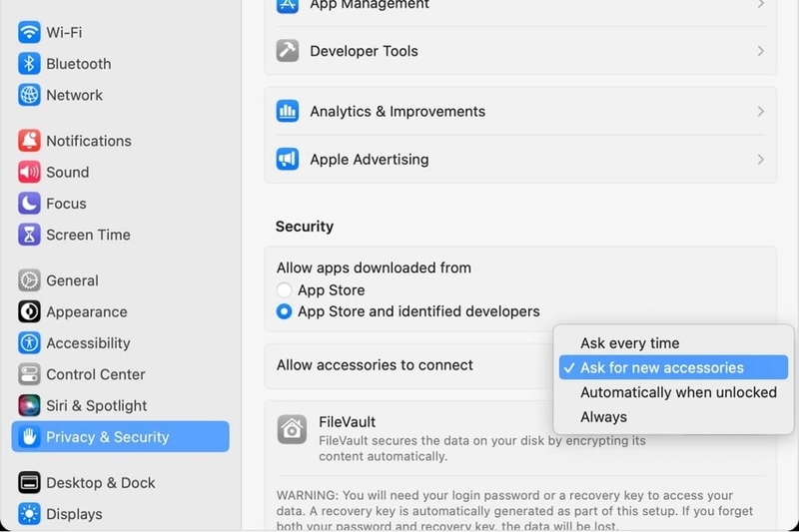Screen dimensions: 799x532
Task: Click the Notifications bell icon
Action: tap(29, 141)
